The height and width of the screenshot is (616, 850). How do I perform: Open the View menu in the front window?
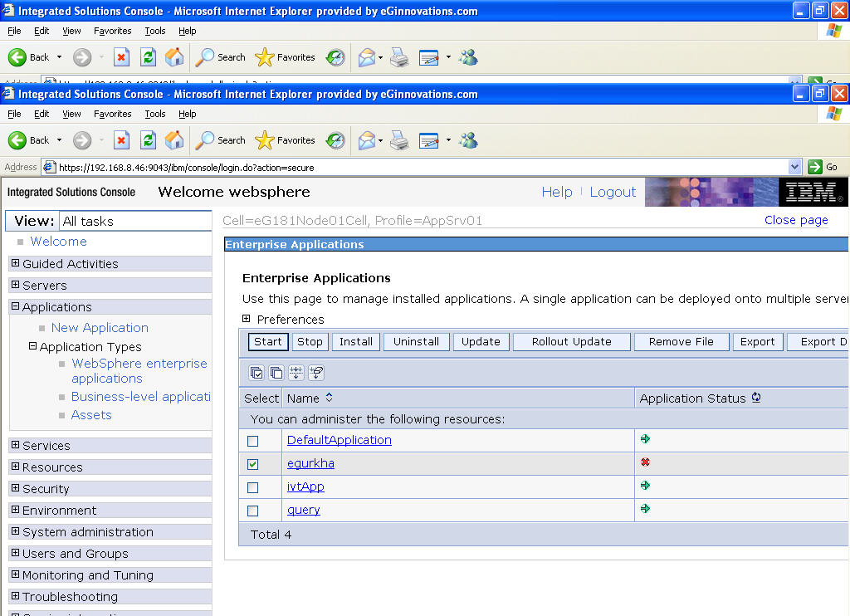71,114
